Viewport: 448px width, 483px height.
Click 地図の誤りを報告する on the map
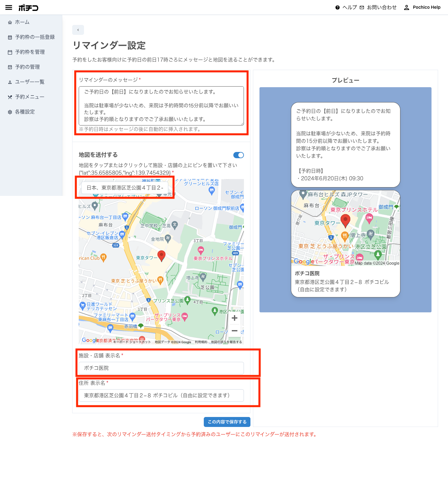pyautogui.click(x=226, y=342)
